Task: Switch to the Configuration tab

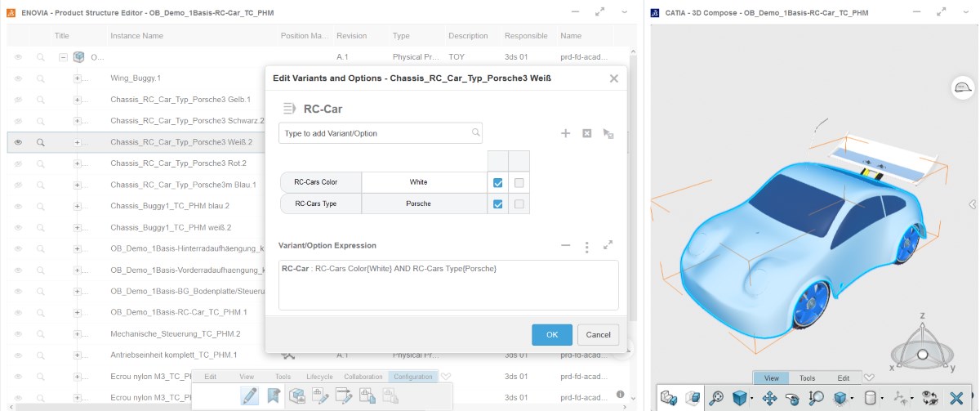Action: [x=412, y=377]
